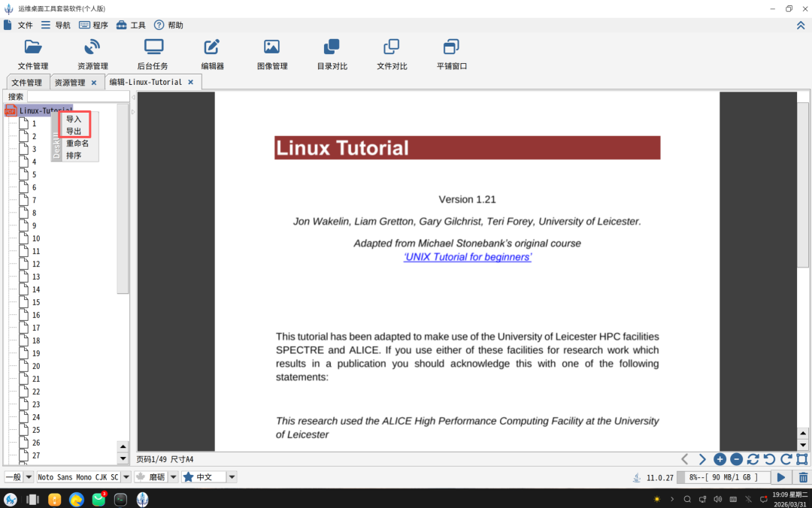Click the document view vertical scrollbar

click(803, 184)
